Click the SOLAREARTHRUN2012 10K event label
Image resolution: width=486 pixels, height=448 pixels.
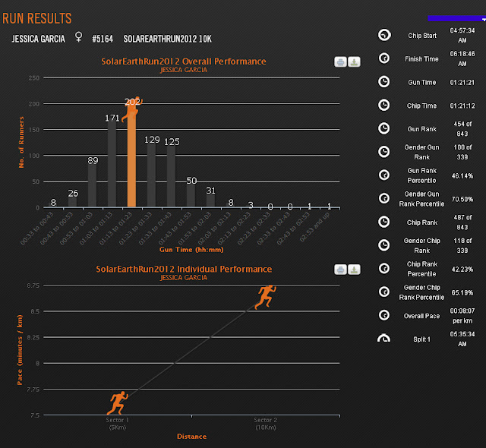point(167,39)
